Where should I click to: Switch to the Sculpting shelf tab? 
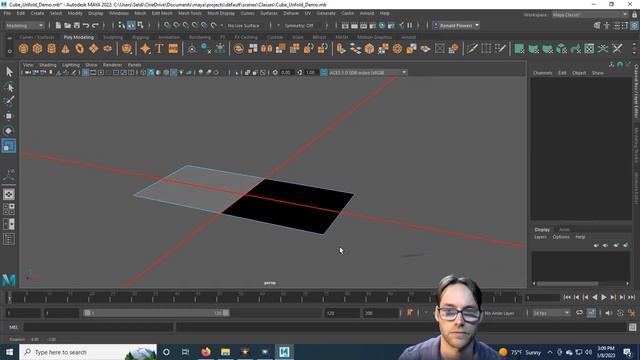point(113,37)
